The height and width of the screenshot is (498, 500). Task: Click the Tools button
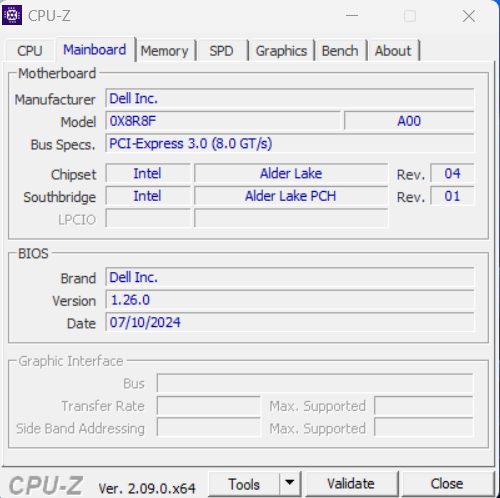click(244, 484)
